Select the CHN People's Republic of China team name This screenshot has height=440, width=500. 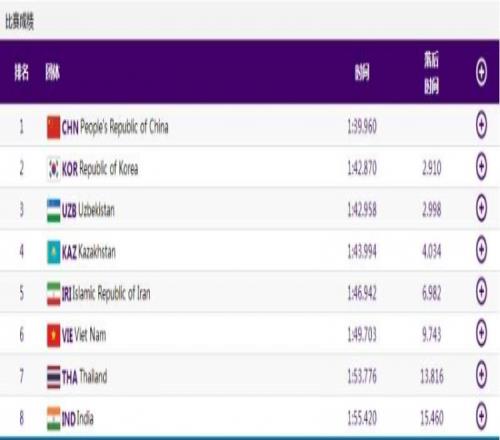[115, 127]
